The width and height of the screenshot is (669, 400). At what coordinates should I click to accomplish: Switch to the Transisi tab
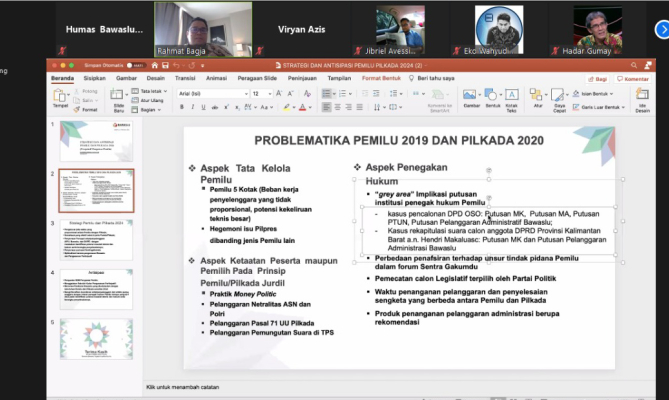click(x=185, y=77)
